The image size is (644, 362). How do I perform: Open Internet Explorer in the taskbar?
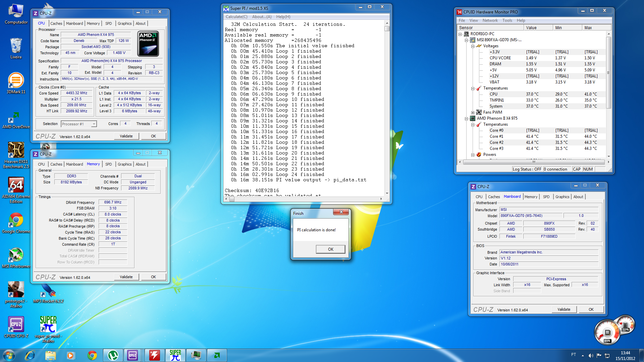[x=30, y=355]
